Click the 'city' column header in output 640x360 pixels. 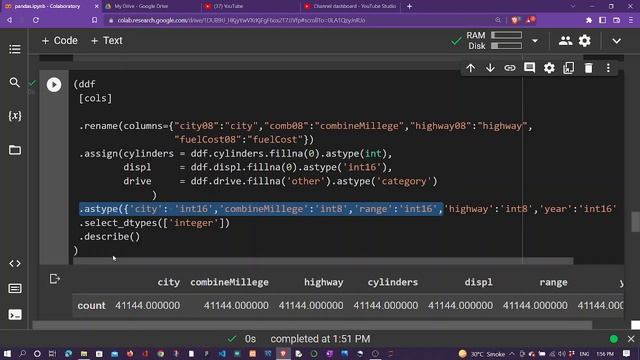point(169,282)
